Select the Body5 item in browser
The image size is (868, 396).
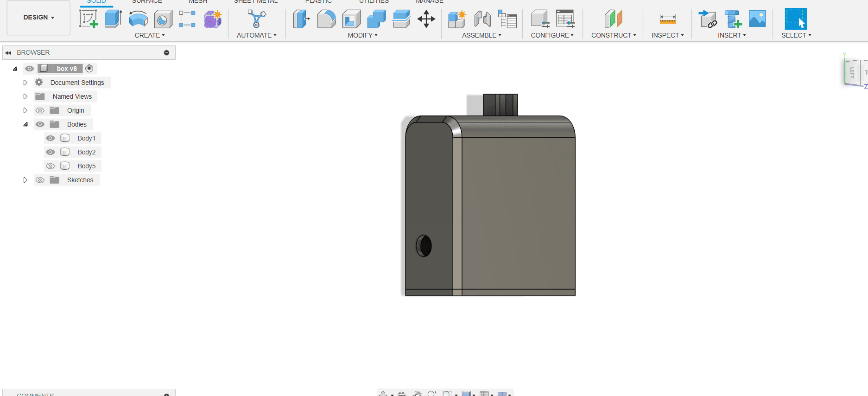point(86,166)
